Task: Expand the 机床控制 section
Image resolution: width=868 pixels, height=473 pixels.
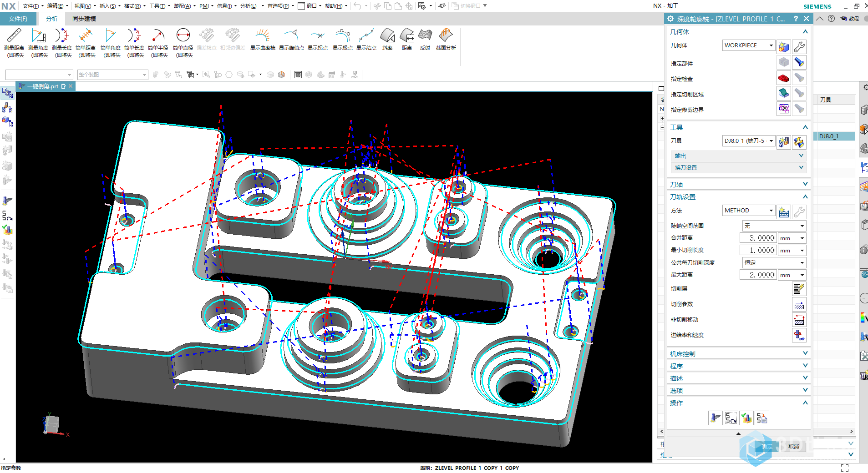Action: coord(738,353)
